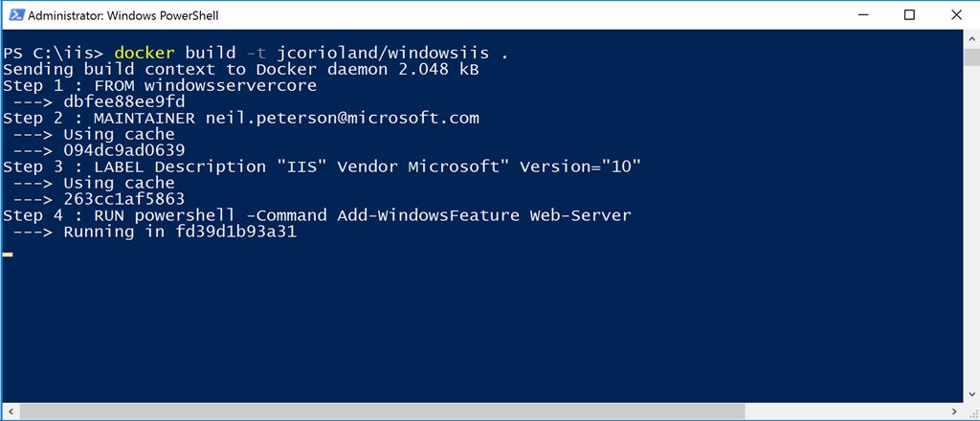Viewport: 980px width, 421px height.
Task: Click the vertical scrollbar track below the thumb
Action: (x=971, y=226)
